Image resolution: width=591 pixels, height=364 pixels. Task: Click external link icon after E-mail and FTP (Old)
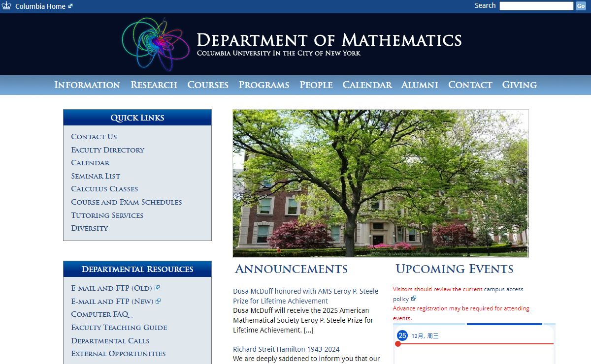[x=157, y=288]
